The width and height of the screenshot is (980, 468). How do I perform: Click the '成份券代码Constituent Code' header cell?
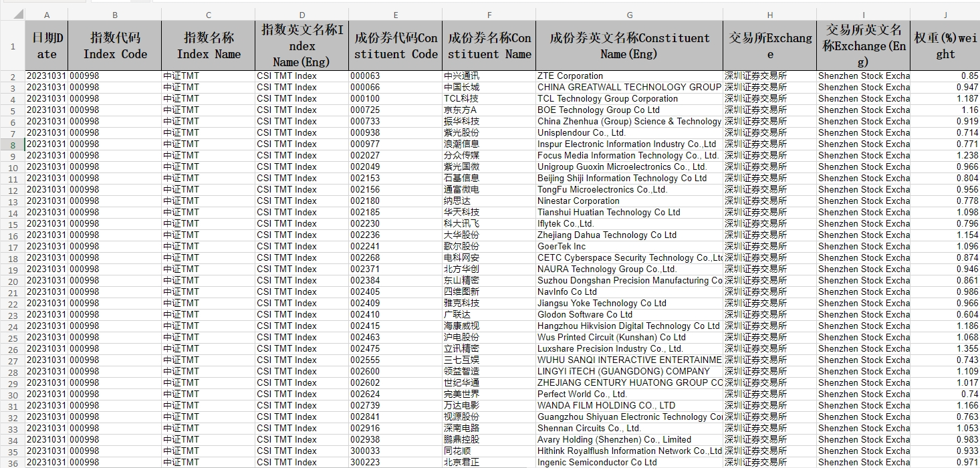click(396, 45)
